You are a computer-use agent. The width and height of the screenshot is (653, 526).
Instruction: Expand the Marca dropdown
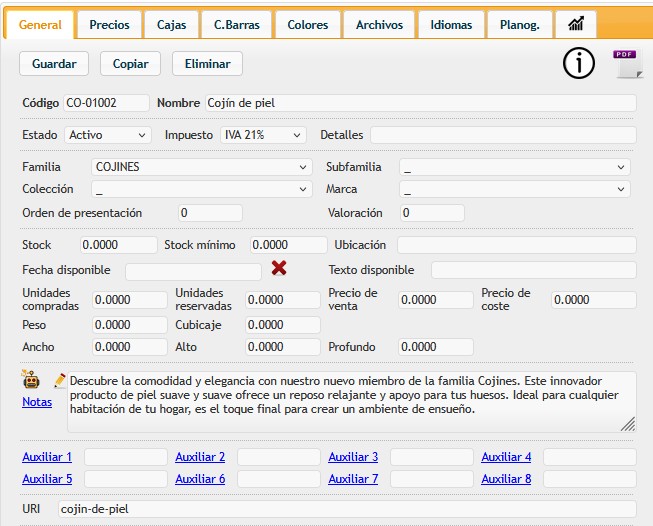(514, 189)
